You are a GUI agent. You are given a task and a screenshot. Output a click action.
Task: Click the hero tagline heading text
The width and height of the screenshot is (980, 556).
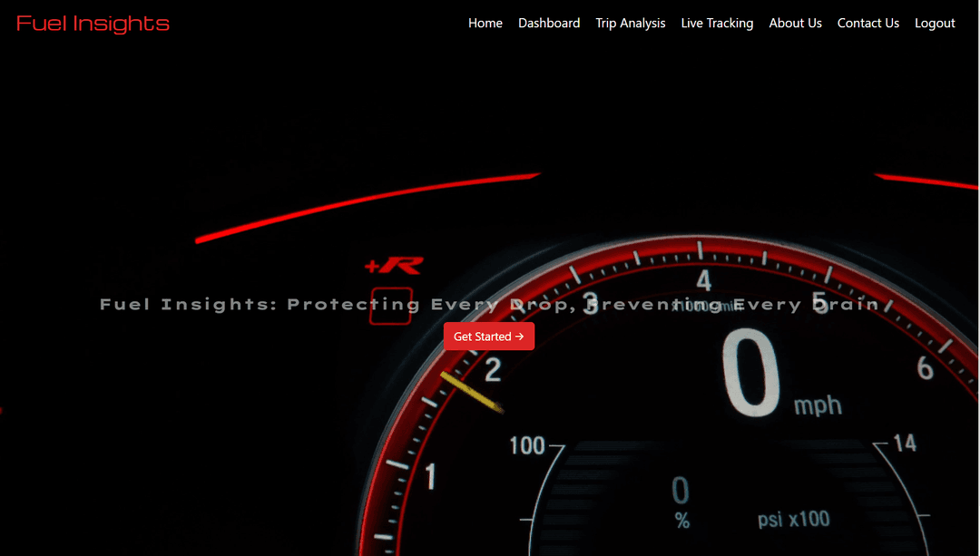click(x=489, y=304)
